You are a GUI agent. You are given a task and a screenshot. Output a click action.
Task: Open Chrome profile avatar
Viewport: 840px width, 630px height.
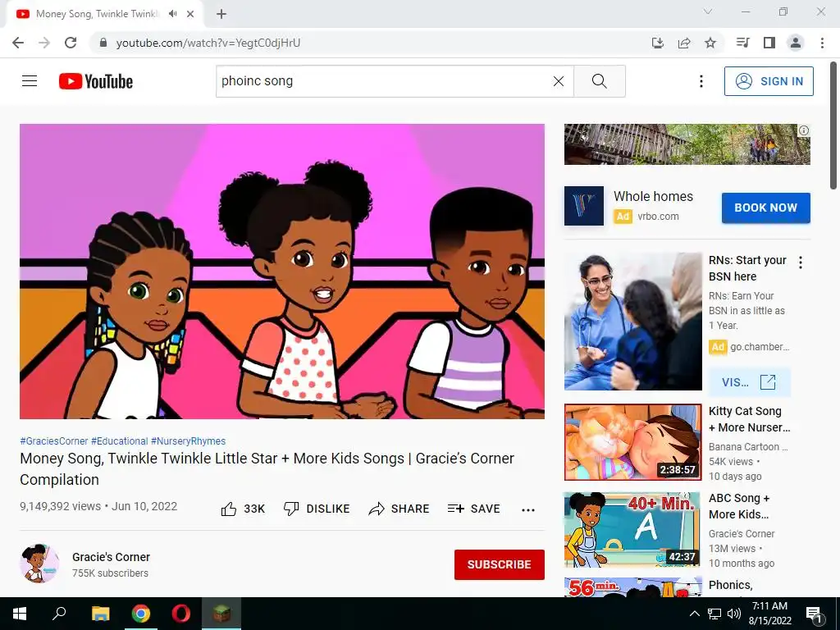[796, 43]
